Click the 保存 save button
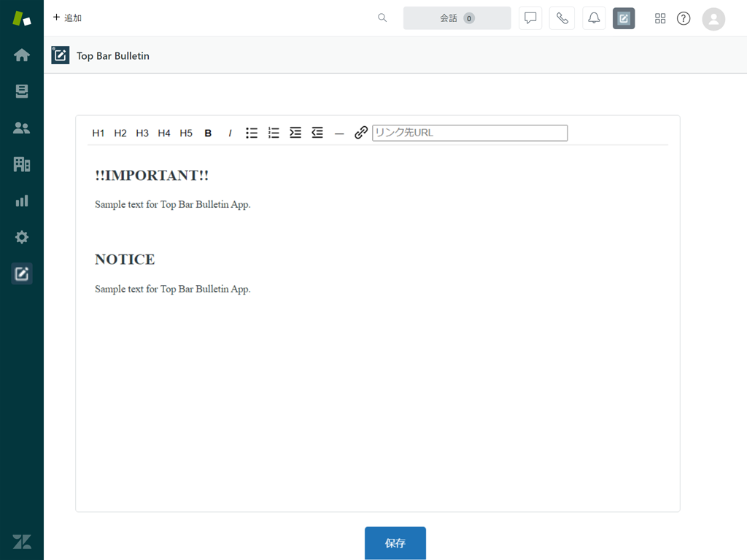Viewport: 747px width, 560px height. 395,543
